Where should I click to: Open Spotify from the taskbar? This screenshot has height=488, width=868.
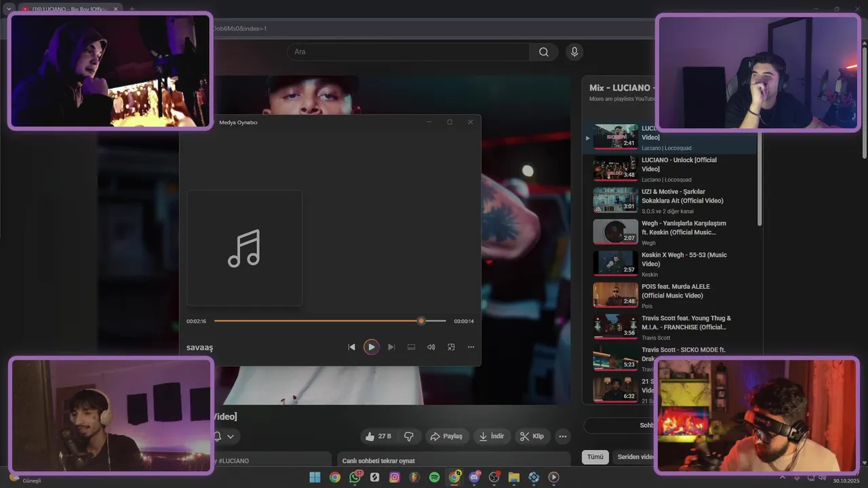click(x=434, y=477)
